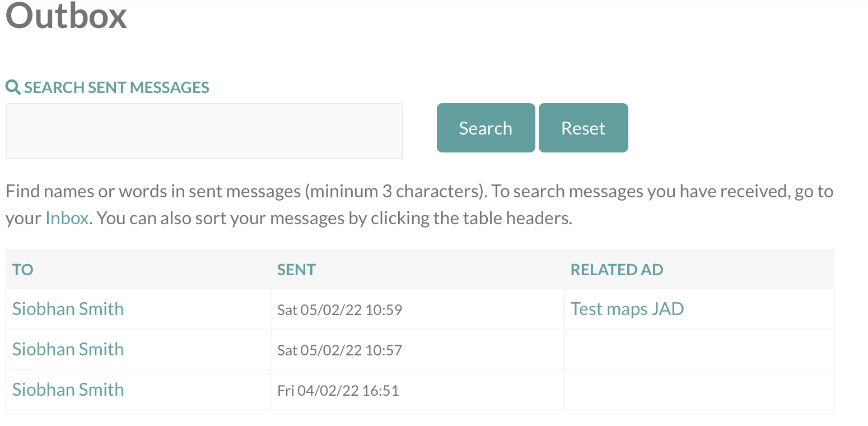
Task: Sort messages by the RELATED AD header
Action: [617, 270]
